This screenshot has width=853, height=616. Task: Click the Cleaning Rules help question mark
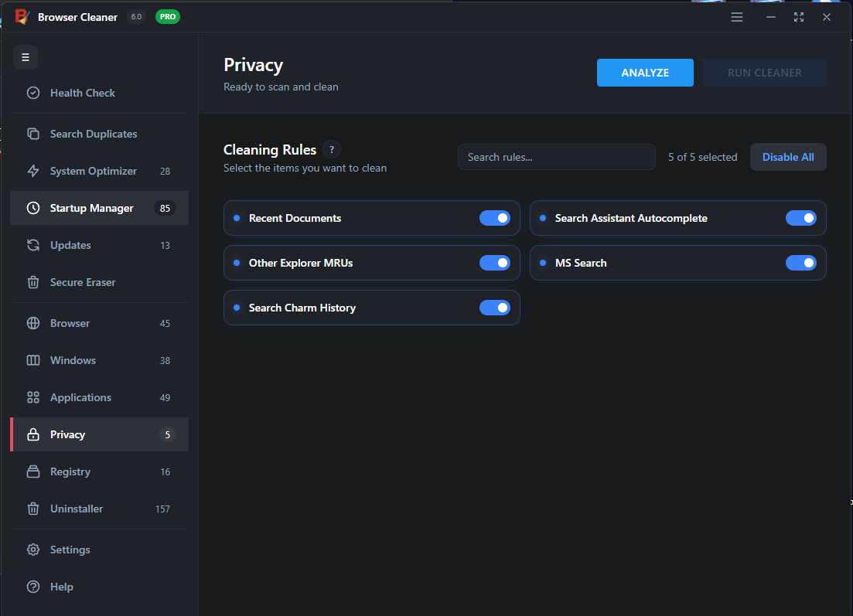tap(332, 150)
